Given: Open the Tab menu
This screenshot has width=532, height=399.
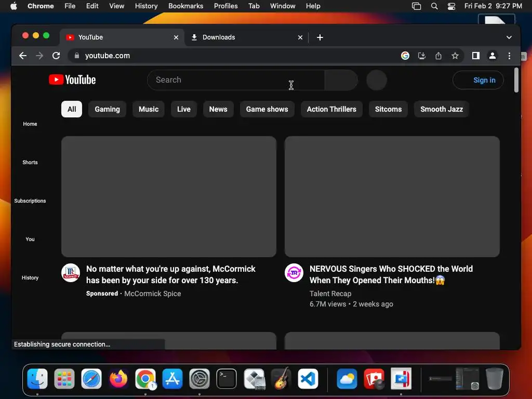Looking at the screenshot, I should pos(254,6).
